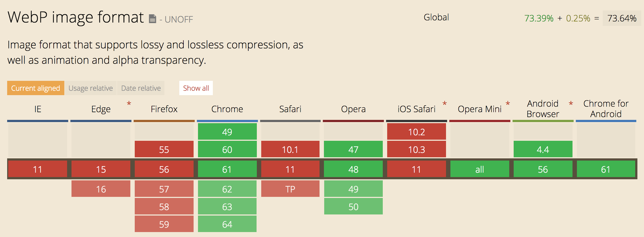Click iOS Safari 10.2 cell
This screenshot has height=237, width=644.
(417, 131)
